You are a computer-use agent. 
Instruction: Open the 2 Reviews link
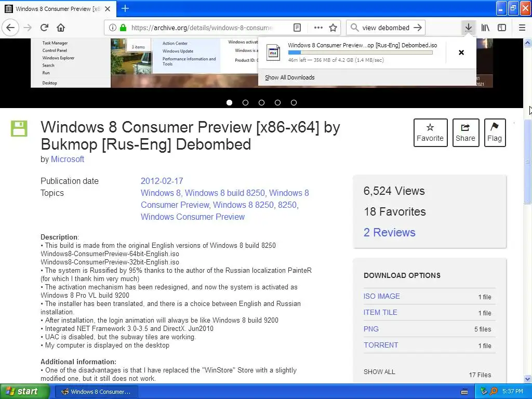pyautogui.click(x=390, y=232)
